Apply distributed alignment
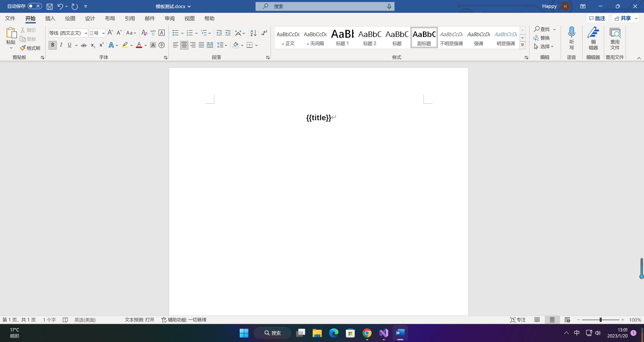 pyautogui.click(x=210, y=45)
